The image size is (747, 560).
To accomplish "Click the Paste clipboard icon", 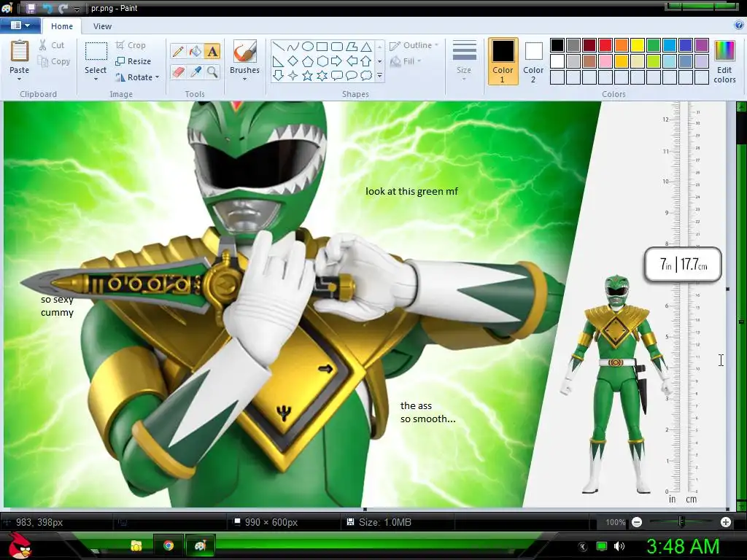I will click(20, 51).
